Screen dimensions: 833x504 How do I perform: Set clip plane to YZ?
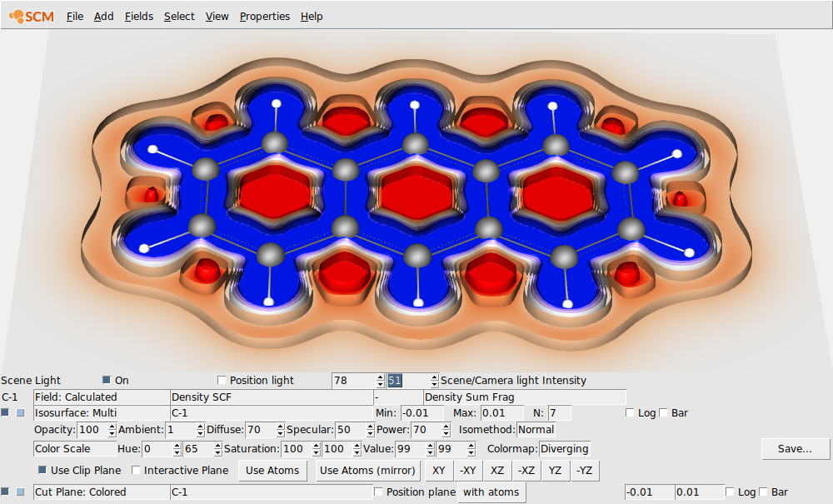pyautogui.click(x=555, y=471)
